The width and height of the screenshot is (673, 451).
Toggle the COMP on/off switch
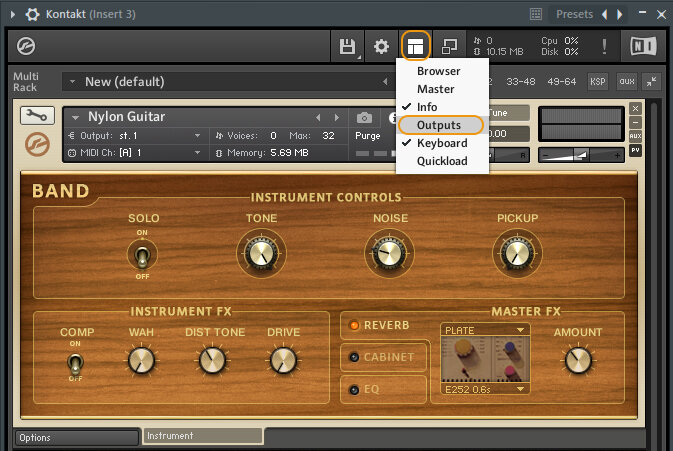coord(75,363)
